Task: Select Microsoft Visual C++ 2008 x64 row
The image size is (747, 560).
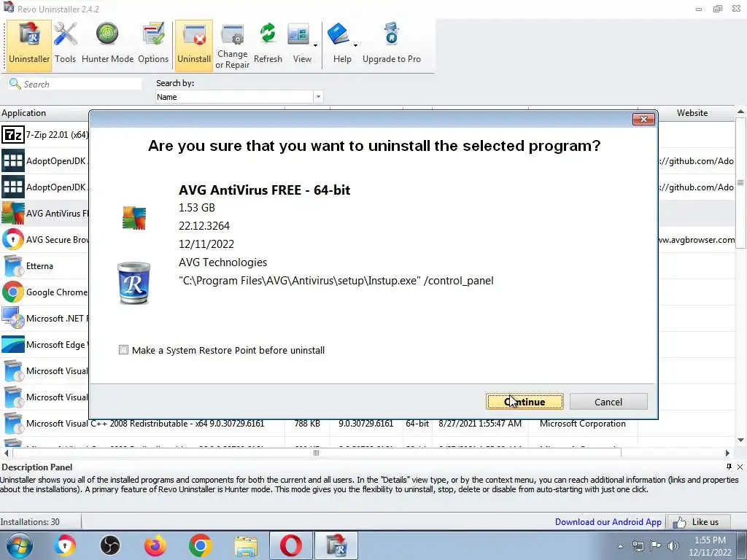Action: (x=367, y=424)
